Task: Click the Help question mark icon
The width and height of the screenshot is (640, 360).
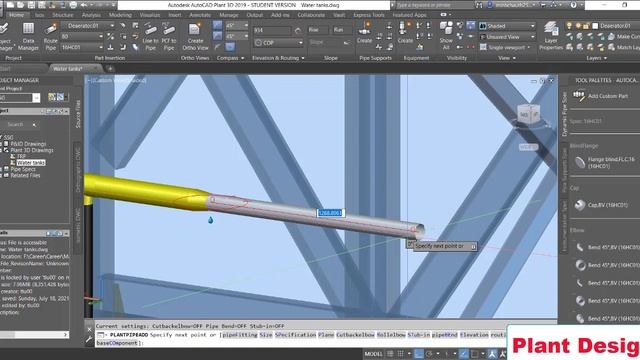Action: 573,5
